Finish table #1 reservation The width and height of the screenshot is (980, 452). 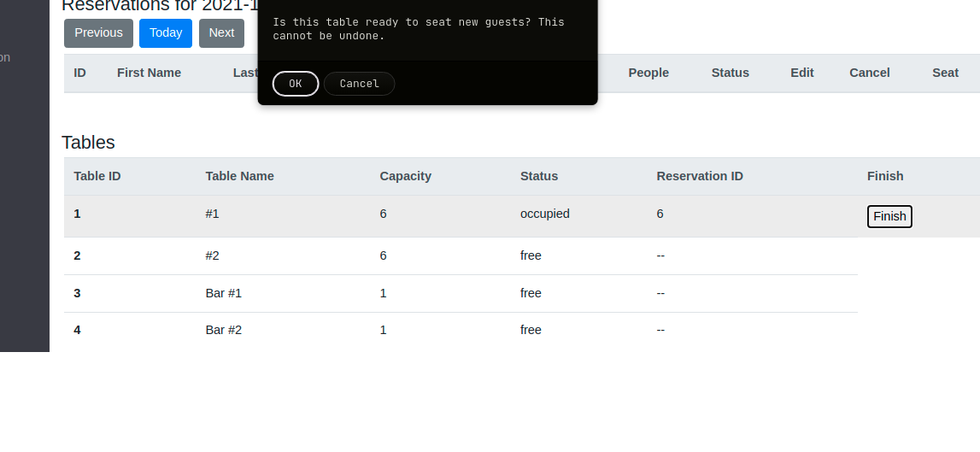click(889, 216)
